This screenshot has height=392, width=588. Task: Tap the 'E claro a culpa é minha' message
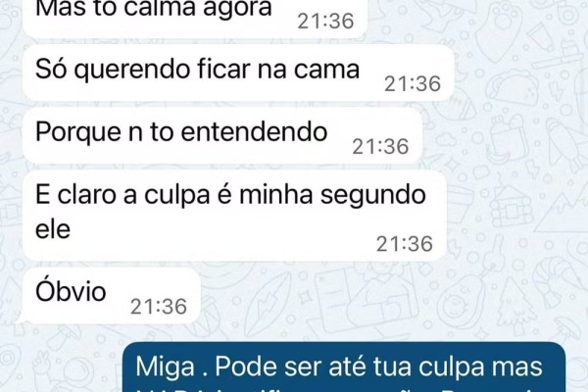pyautogui.click(x=235, y=216)
